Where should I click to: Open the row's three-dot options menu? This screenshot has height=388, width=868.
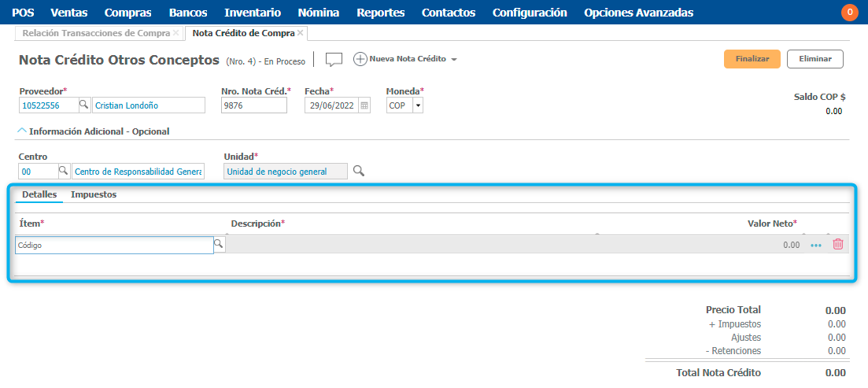(816, 246)
